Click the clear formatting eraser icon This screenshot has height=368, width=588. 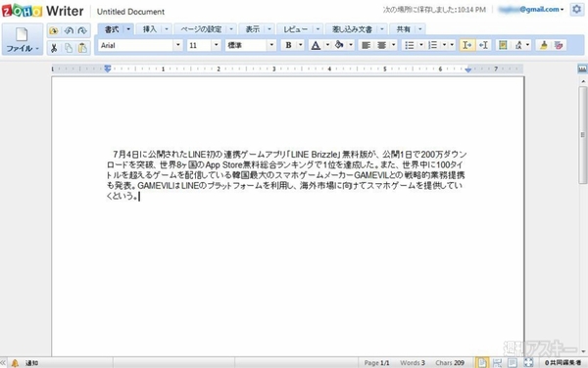click(559, 45)
